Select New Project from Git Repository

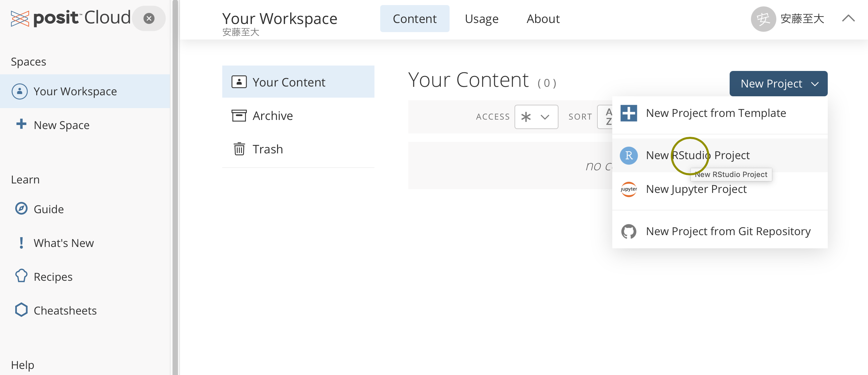[x=728, y=231]
